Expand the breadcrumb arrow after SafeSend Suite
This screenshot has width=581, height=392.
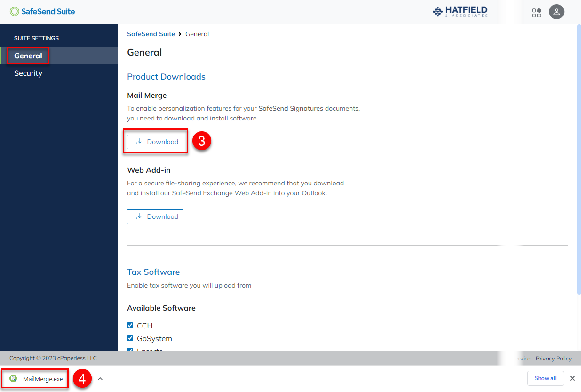[180, 34]
